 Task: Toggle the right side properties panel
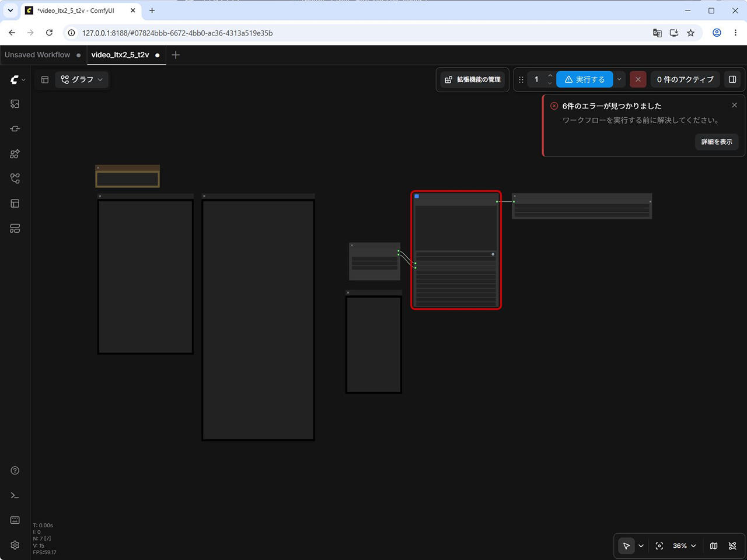732,80
